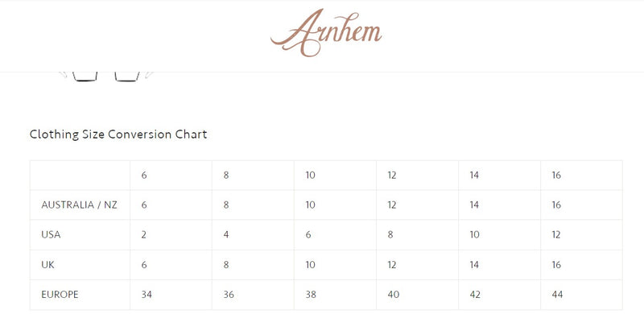Screen dimensions: 644x335
Task: Click the 16 cell in the top header row
Action: [558, 176]
